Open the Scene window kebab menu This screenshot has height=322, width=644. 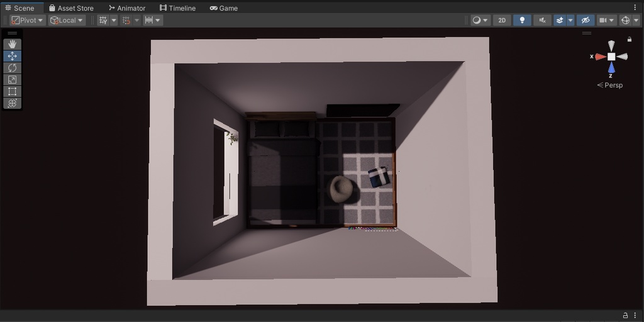[635, 8]
